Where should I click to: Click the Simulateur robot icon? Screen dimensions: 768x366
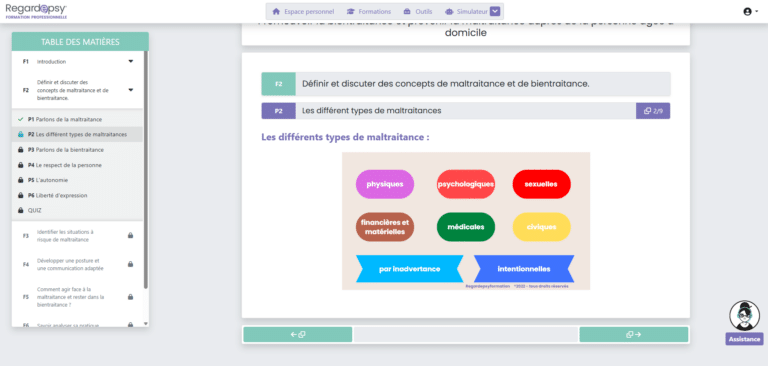pyautogui.click(x=449, y=12)
